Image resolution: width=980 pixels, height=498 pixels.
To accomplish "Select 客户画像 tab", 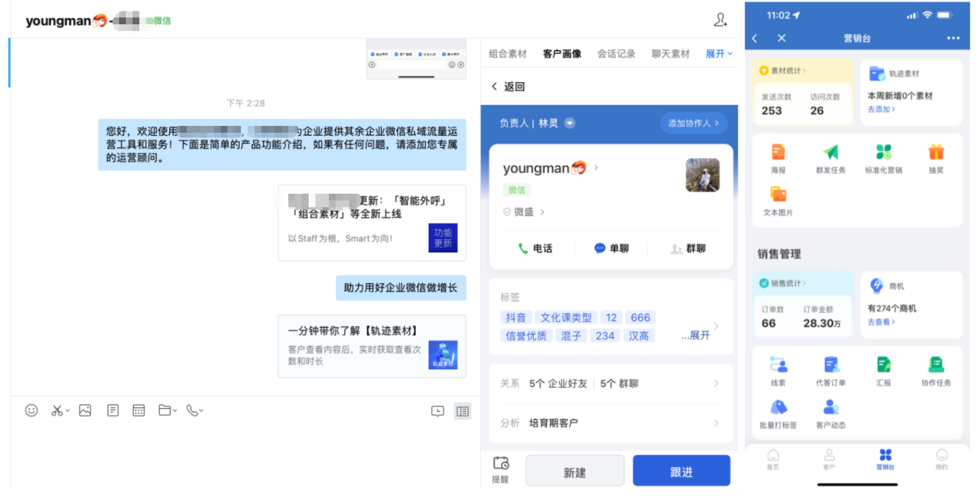I will 562,54.
